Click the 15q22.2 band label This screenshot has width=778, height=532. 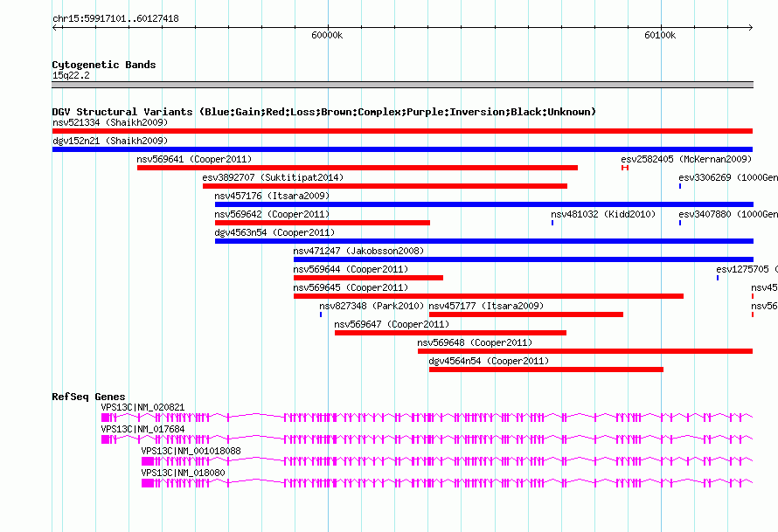71,75
